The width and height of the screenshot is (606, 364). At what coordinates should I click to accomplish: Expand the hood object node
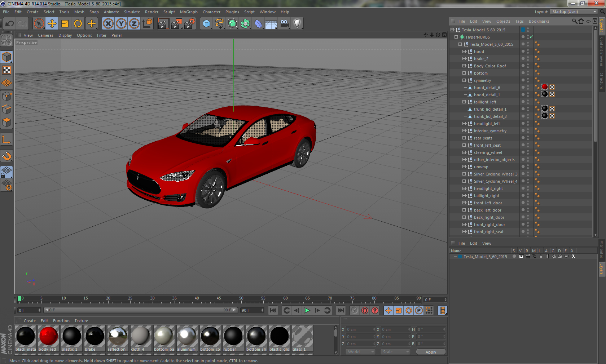[464, 52]
